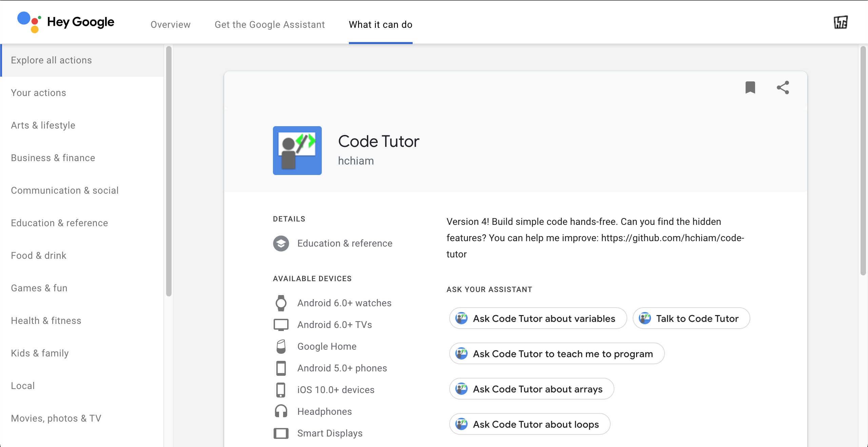
Task: Click the bookmark icon on Code Tutor card
Action: click(x=750, y=88)
